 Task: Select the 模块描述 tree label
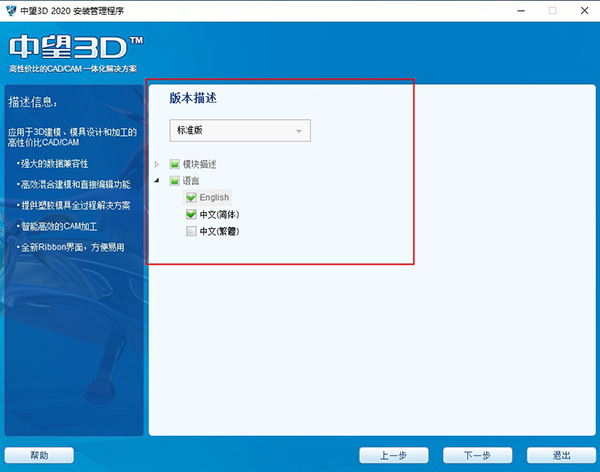[199, 164]
